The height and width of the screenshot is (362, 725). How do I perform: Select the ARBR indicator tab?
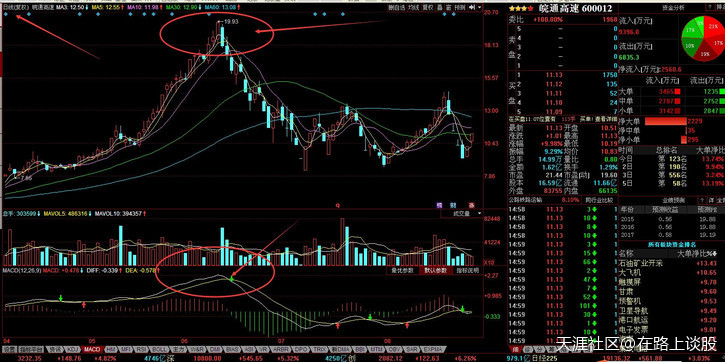click(280, 349)
